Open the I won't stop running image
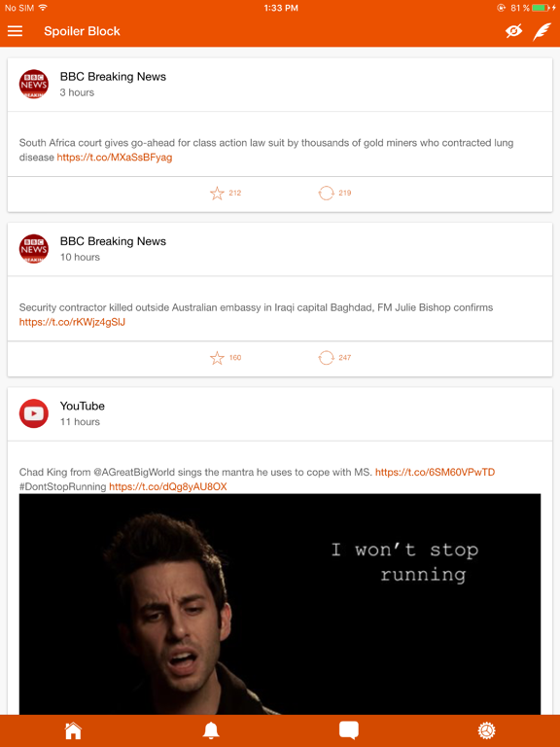 click(x=280, y=604)
